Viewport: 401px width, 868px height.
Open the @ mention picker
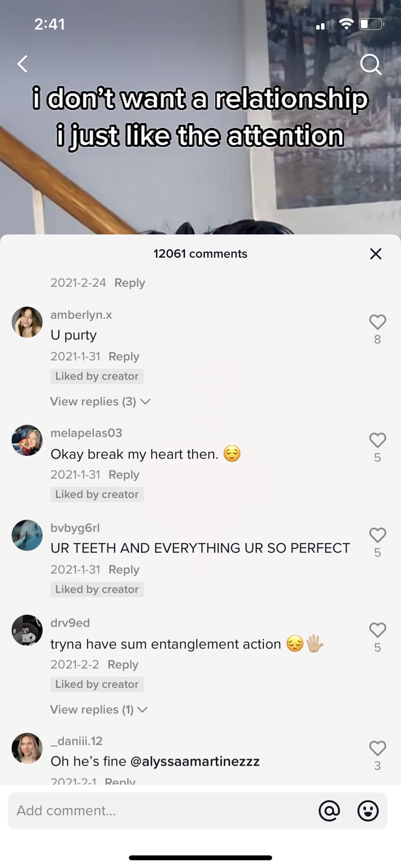point(329,810)
